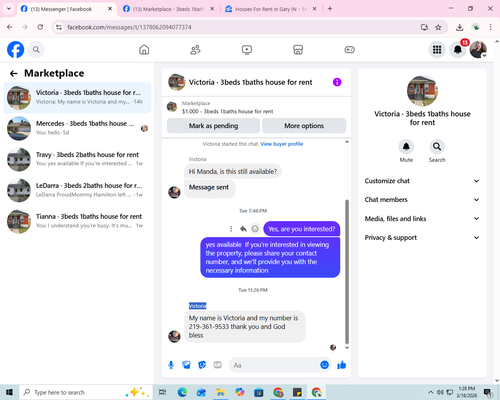The image size is (500, 400).
Task: Click the 'Hi Manda, is this still available?' message
Action: pyautogui.click(x=233, y=171)
